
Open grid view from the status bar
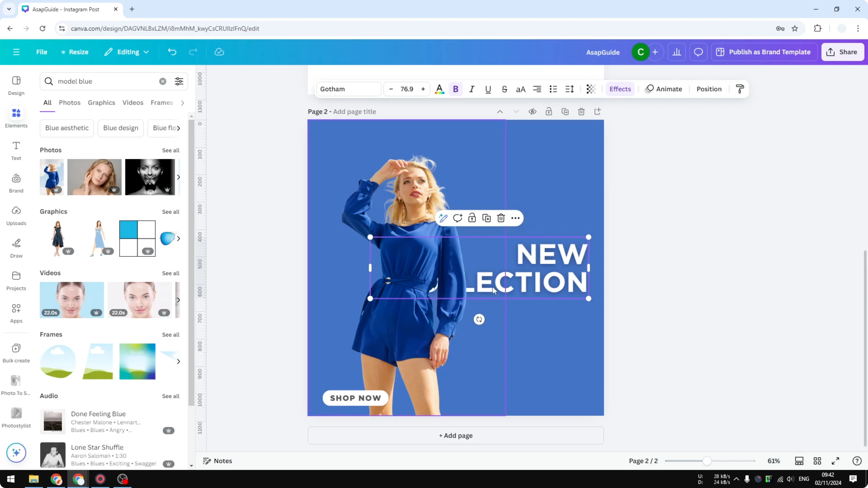[x=818, y=461]
